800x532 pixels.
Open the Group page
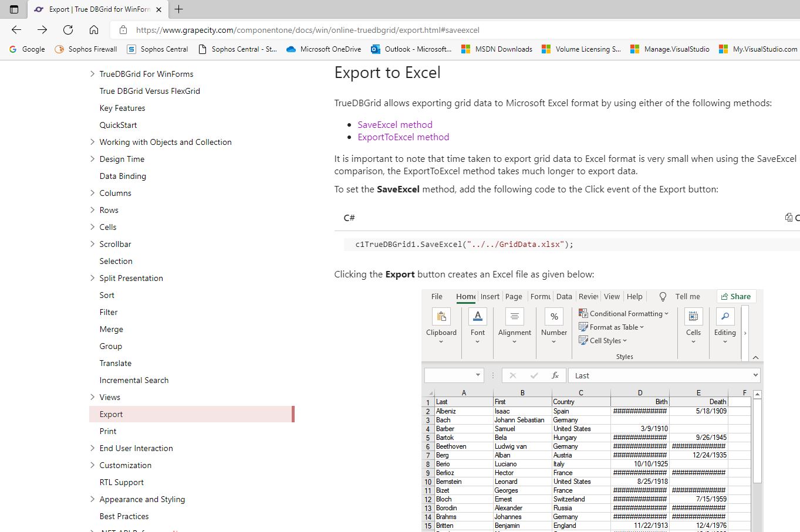[x=110, y=346]
